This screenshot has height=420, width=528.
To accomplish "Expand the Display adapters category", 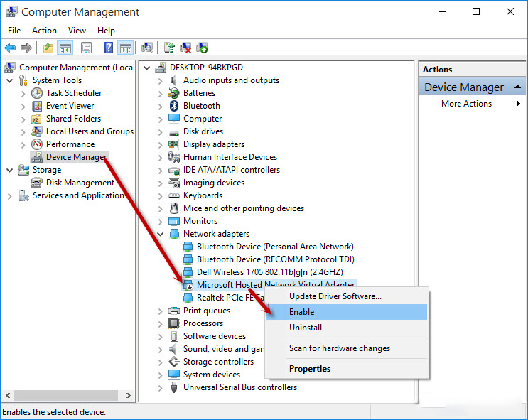I will (x=161, y=144).
